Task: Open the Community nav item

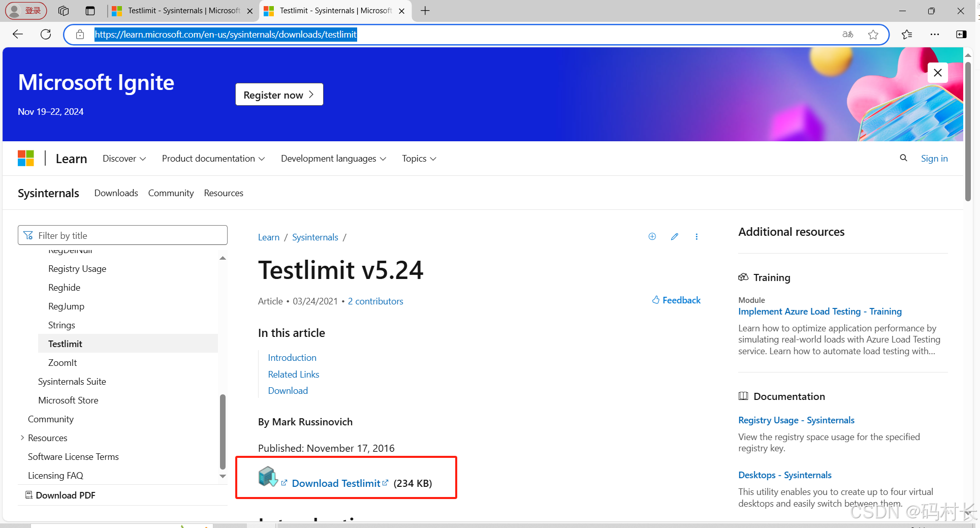Action: (x=171, y=193)
